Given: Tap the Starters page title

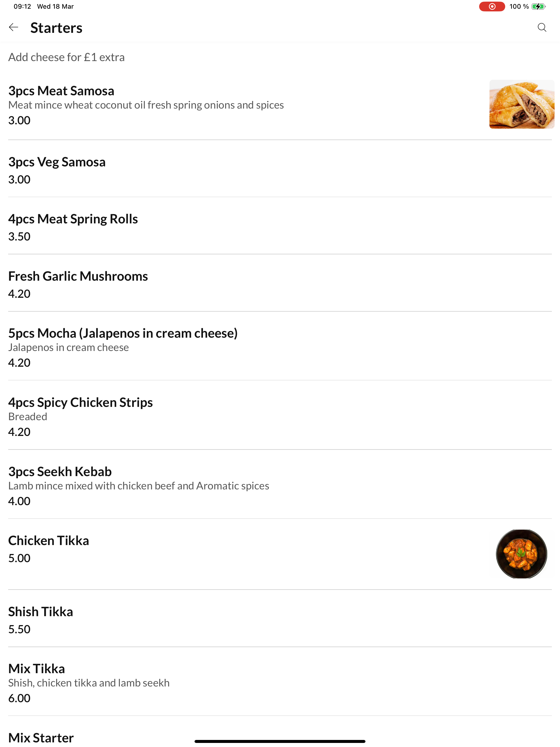Looking at the screenshot, I should pos(56,28).
